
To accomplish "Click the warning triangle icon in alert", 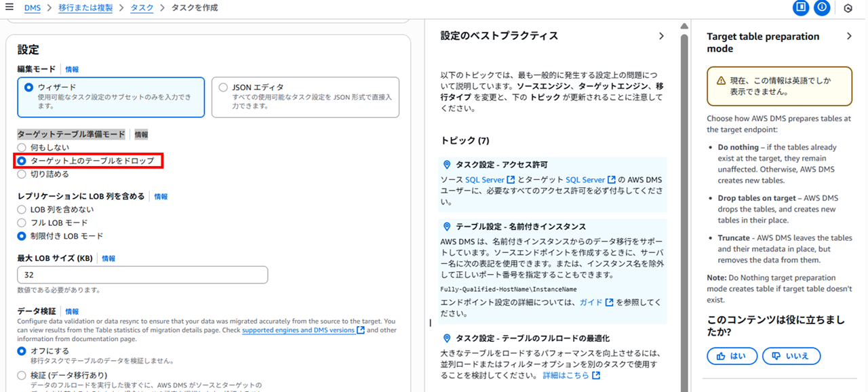I will [x=721, y=80].
